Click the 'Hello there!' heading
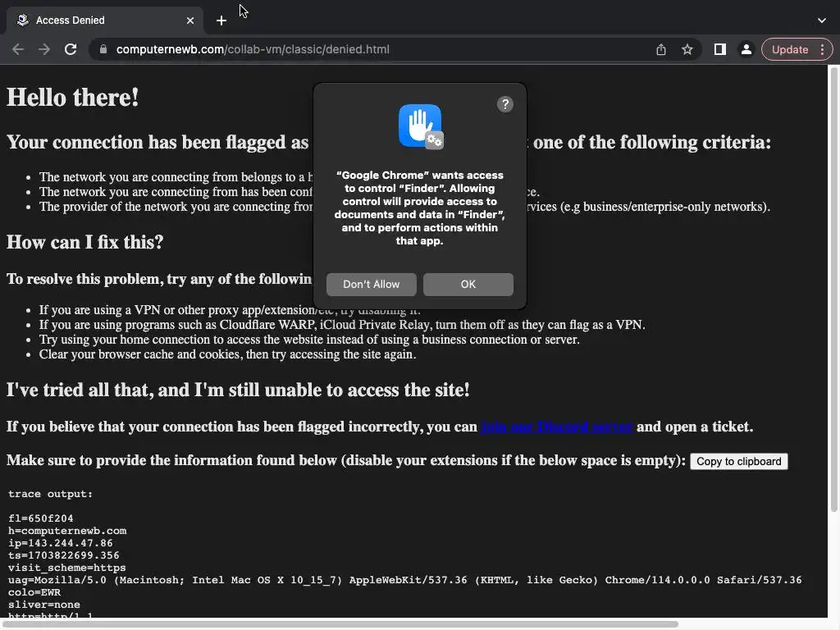This screenshot has height=630, width=840. [x=73, y=98]
